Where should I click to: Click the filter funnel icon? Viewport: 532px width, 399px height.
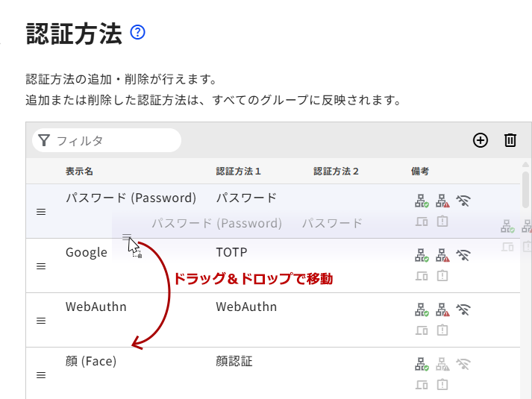point(44,140)
